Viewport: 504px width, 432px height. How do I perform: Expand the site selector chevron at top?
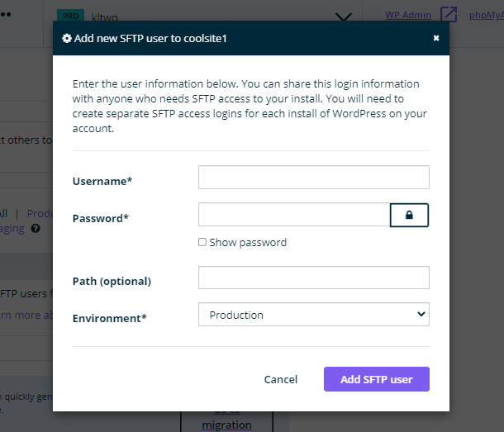pos(345,17)
